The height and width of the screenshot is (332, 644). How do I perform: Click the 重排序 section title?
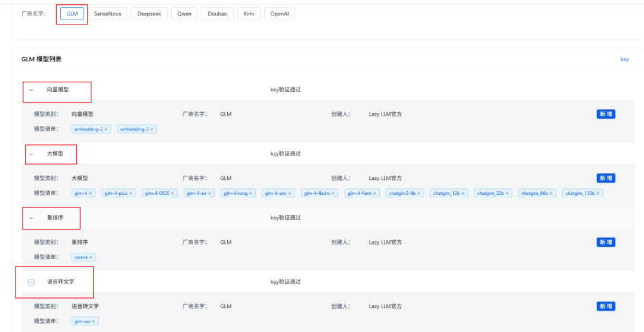coord(55,218)
